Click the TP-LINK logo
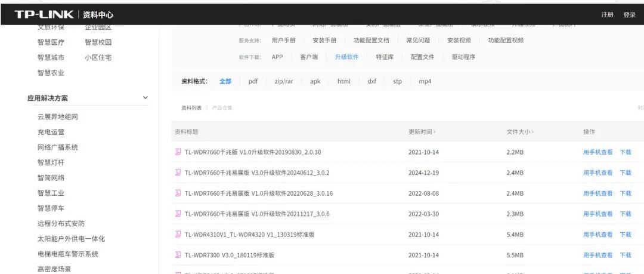Image resolution: width=644 pixels, height=274 pixels. click(44, 15)
